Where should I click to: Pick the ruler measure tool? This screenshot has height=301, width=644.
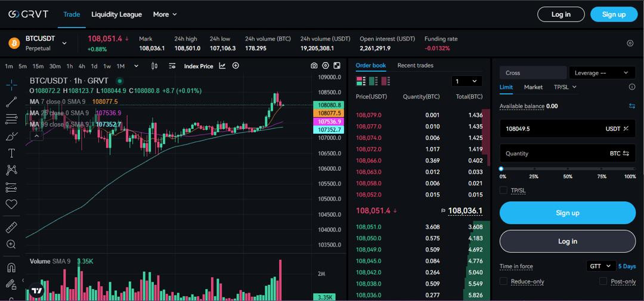point(11,228)
